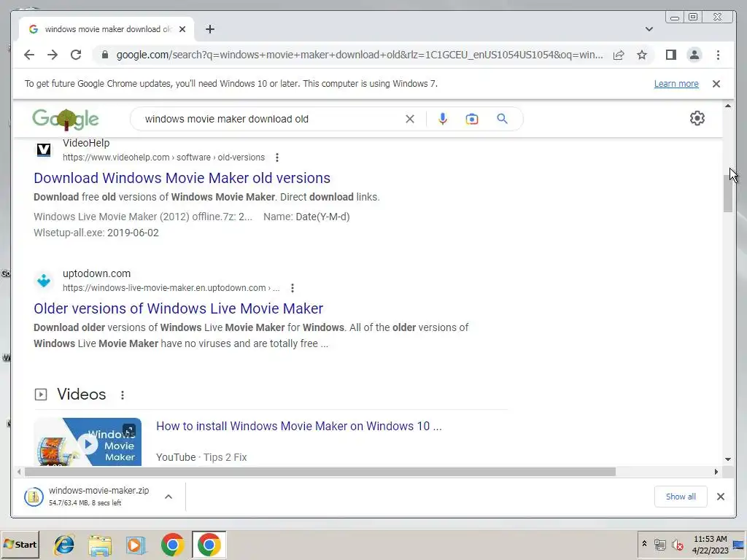Expand the download item options chevron
This screenshot has height=560, width=747.
point(169,497)
